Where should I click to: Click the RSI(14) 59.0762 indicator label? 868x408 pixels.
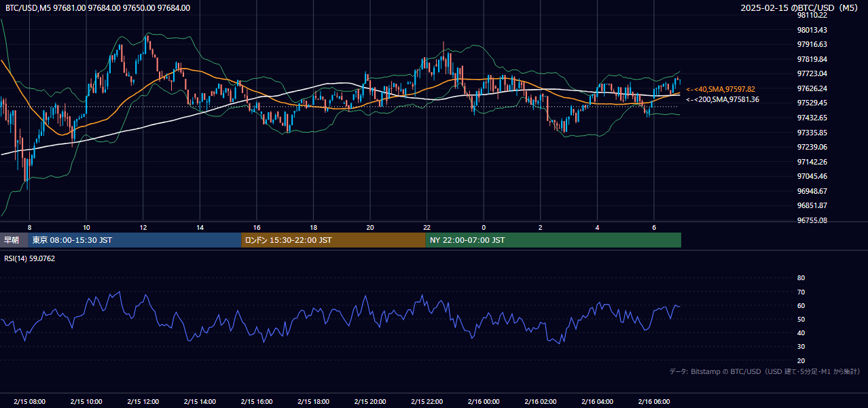[x=29, y=258]
